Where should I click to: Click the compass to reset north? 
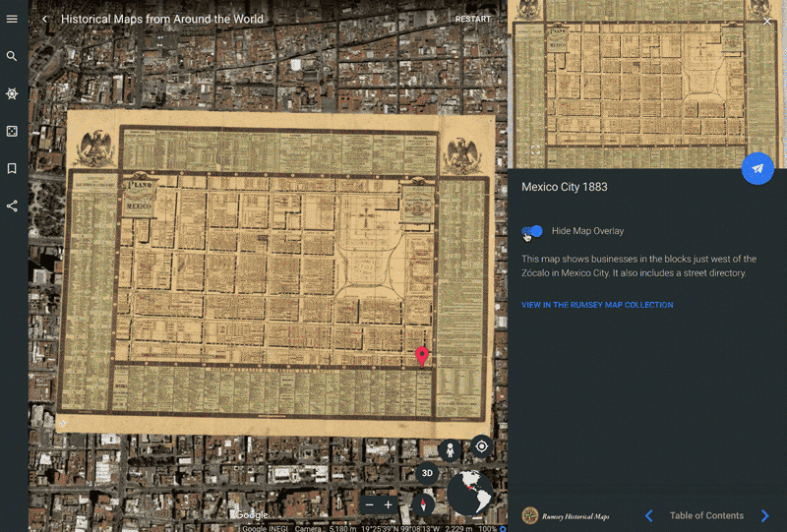click(x=423, y=503)
